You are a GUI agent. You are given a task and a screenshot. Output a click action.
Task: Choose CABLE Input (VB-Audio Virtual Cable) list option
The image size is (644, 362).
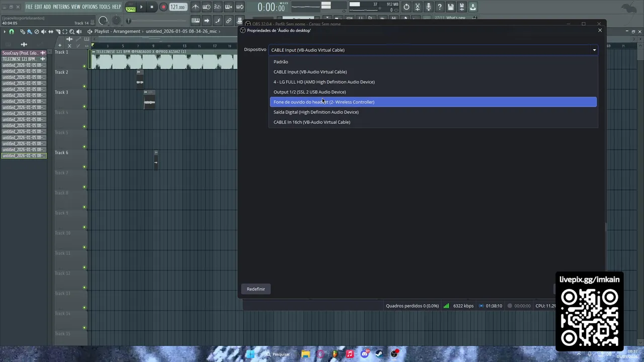(x=433, y=72)
